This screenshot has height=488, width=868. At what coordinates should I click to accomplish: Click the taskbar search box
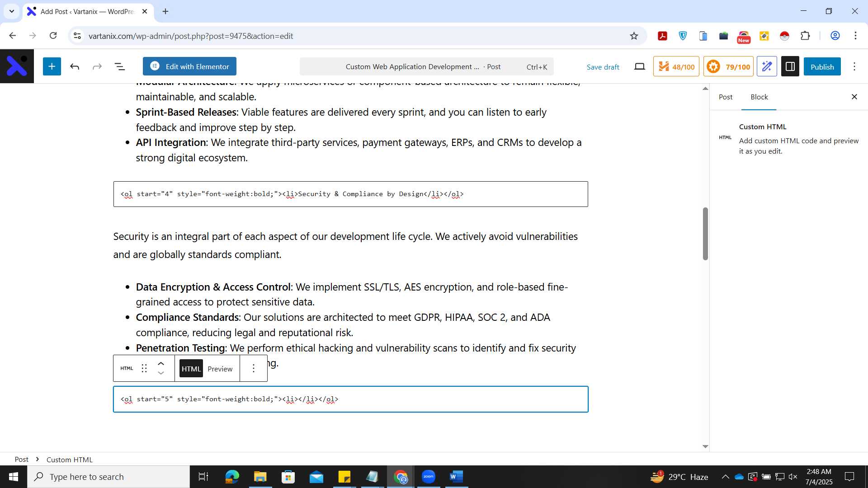point(108,477)
